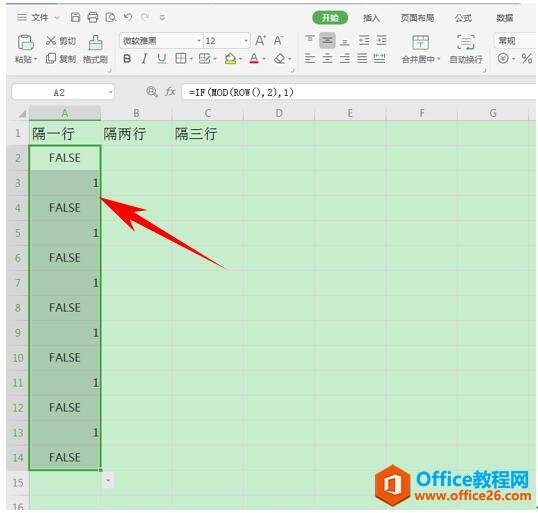Image resolution: width=538 pixels, height=513 pixels.
Task: Click the Cut scissors icon
Action: (51, 40)
